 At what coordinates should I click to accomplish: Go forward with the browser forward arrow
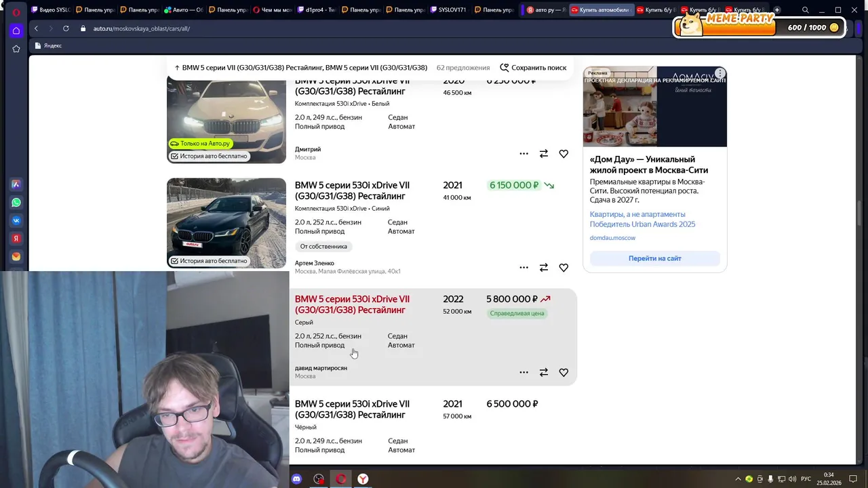[x=50, y=28]
